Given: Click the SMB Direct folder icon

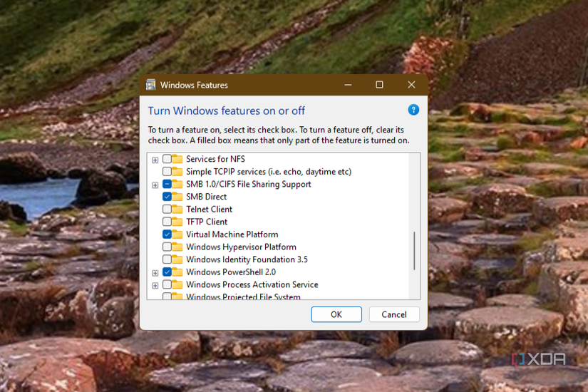Looking at the screenshot, I should [x=177, y=197].
